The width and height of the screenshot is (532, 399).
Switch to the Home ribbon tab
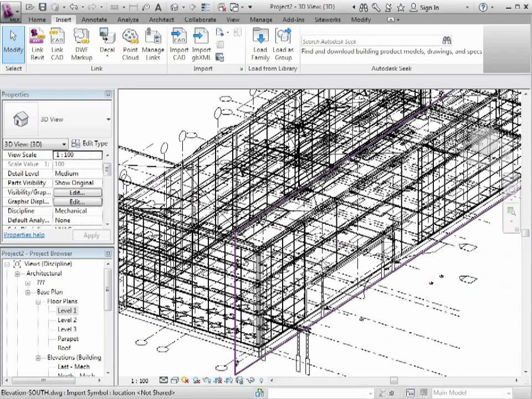pos(37,20)
